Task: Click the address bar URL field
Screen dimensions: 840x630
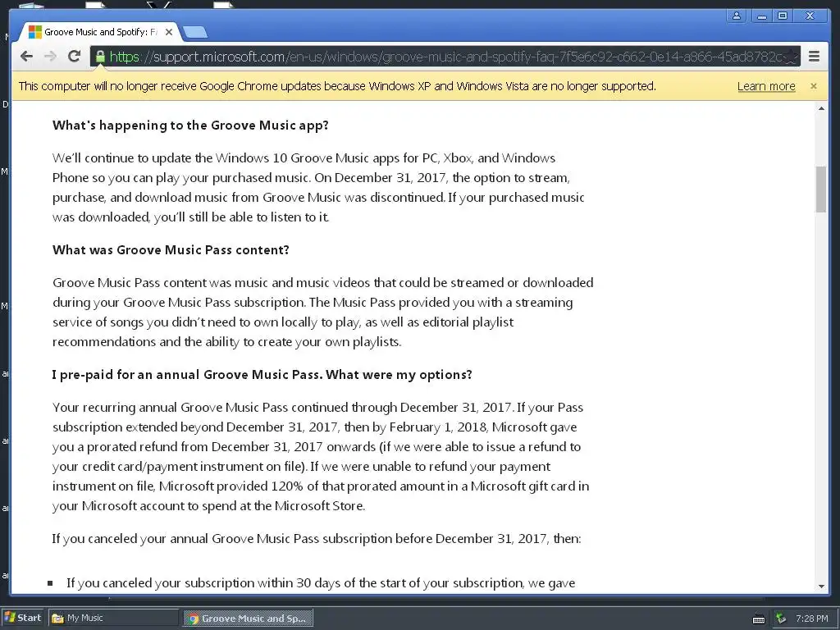Action: (445, 57)
